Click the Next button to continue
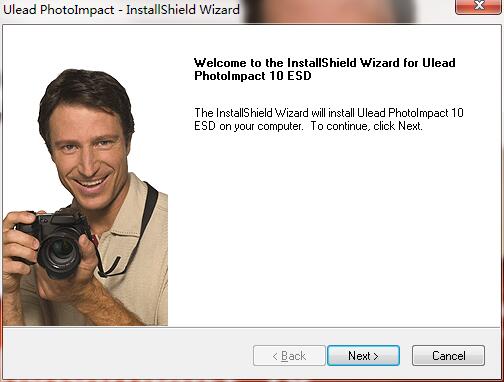This screenshot has width=504, height=382. point(363,356)
